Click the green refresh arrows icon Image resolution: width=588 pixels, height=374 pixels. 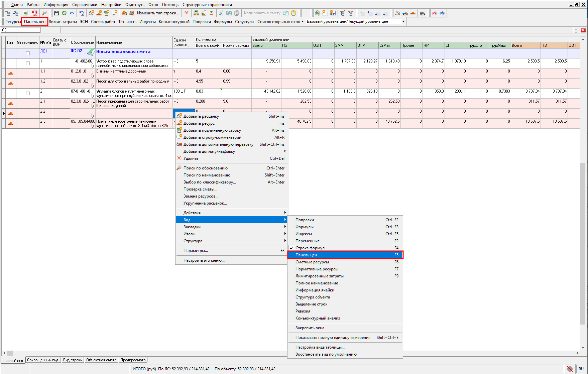[x=64, y=13]
